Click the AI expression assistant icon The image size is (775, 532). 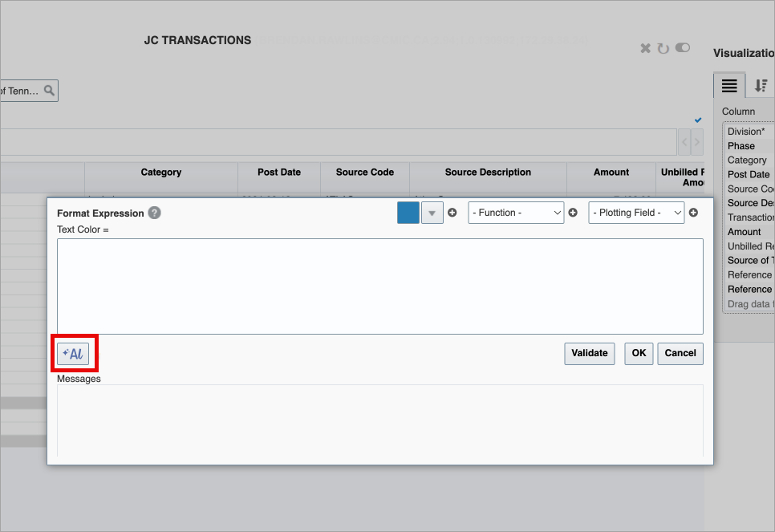point(73,353)
